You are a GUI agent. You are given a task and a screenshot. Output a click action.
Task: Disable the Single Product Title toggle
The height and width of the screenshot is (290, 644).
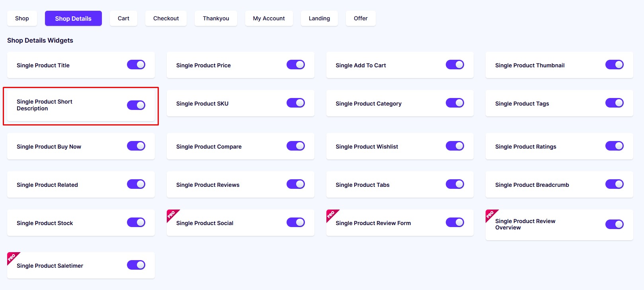coord(136,65)
